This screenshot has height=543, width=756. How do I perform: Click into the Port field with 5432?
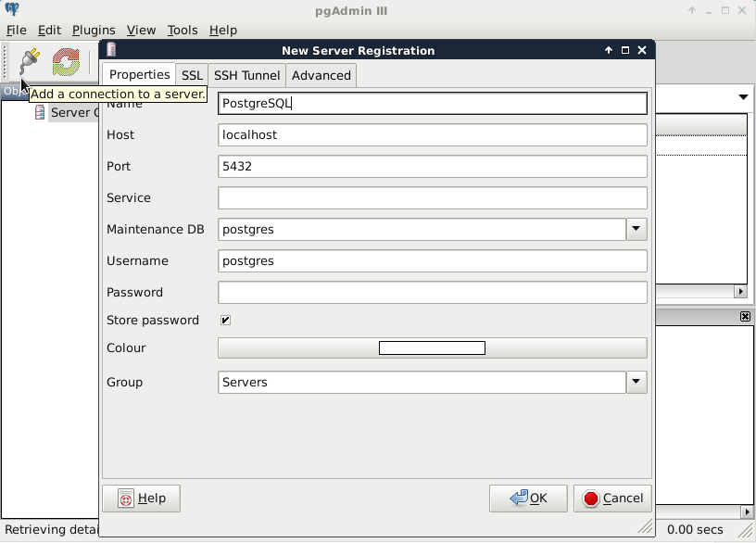pos(433,166)
